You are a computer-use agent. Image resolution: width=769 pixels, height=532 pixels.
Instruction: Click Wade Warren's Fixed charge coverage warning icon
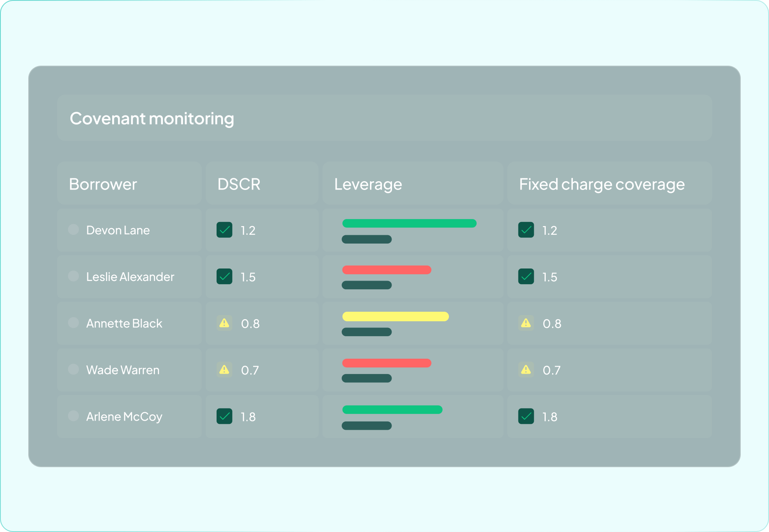point(526,369)
